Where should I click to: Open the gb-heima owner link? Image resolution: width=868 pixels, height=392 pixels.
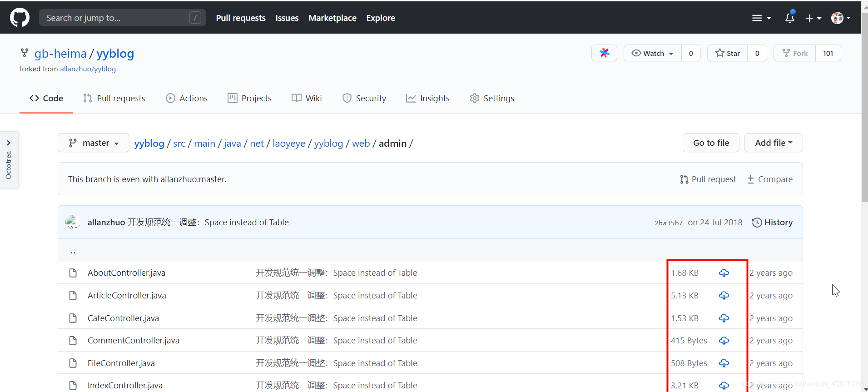60,54
